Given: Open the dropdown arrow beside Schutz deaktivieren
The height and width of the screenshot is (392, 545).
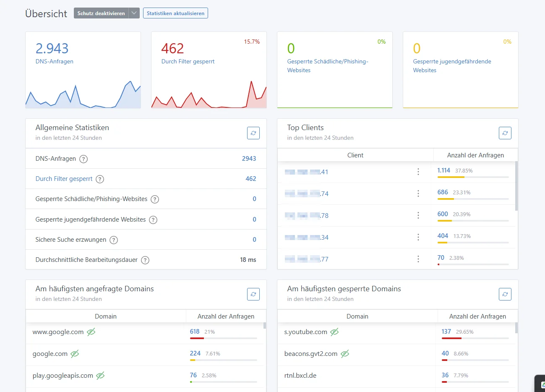Looking at the screenshot, I should [134, 13].
